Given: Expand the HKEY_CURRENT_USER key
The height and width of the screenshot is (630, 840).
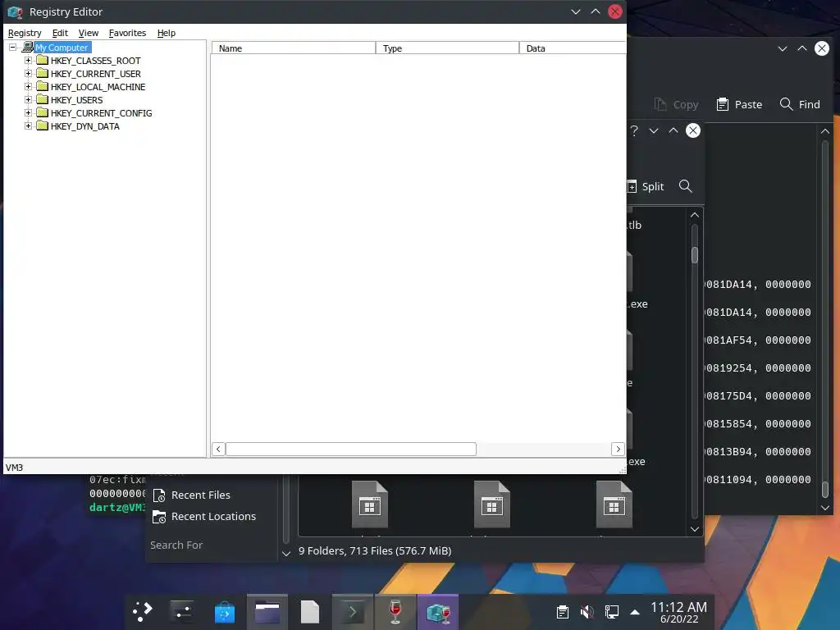Looking at the screenshot, I should point(29,74).
